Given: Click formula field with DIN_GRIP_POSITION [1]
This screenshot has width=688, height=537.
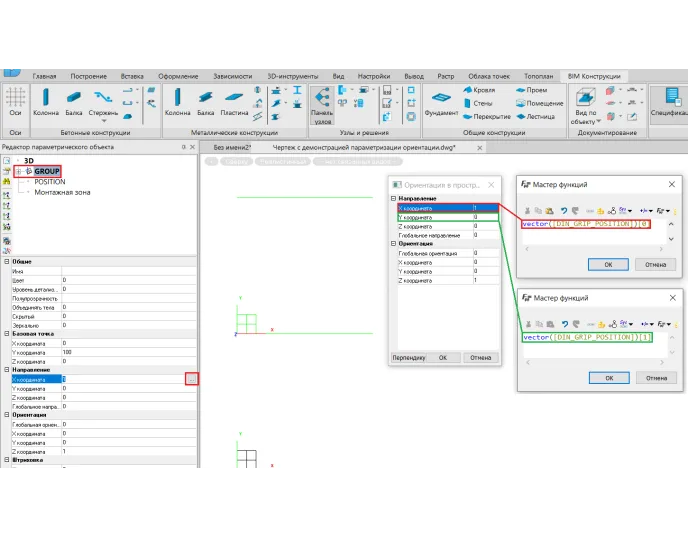Looking at the screenshot, I should [587, 337].
